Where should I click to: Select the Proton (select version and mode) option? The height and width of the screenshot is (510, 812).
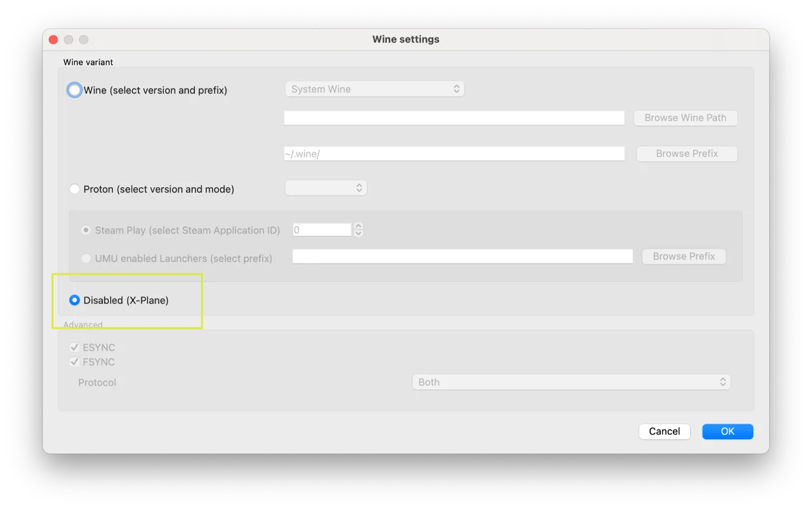point(74,188)
